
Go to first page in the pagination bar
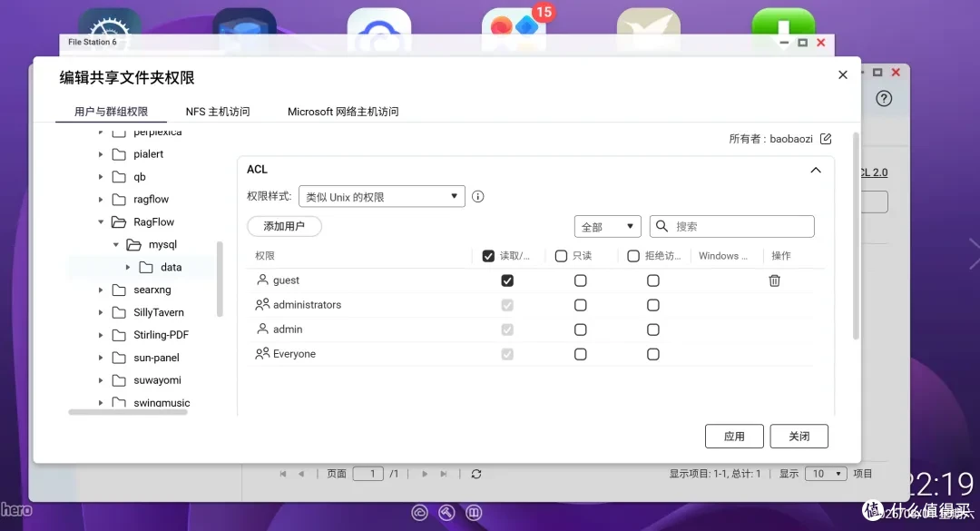pyautogui.click(x=283, y=474)
